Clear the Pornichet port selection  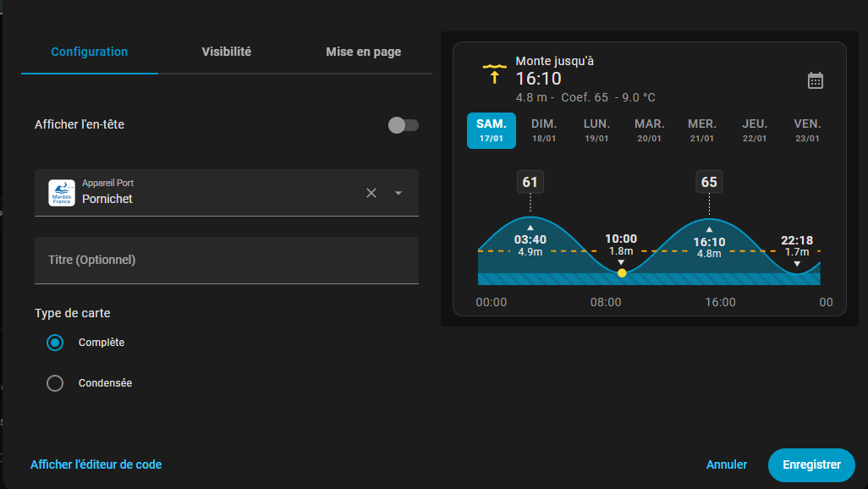371,193
